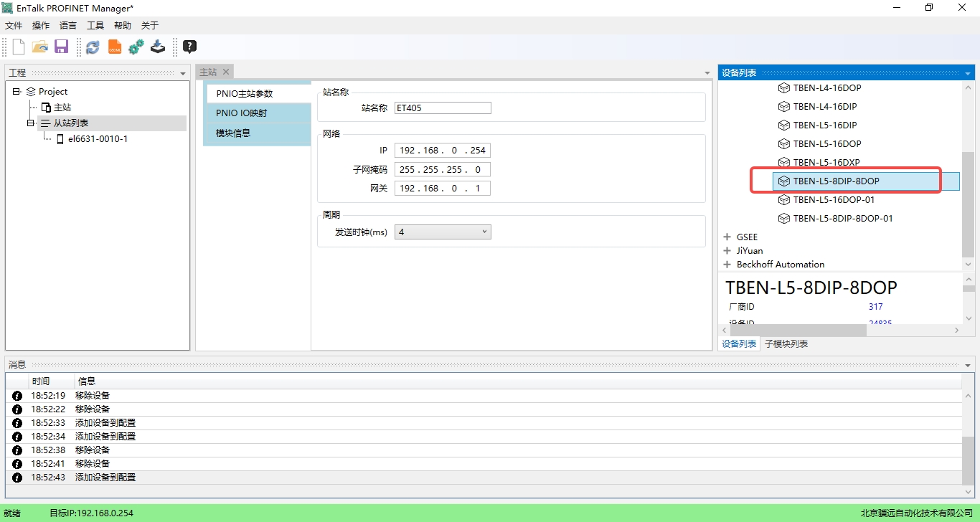This screenshot has width=980, height=522.
Task: Switch to the 子模块列表 tab
Action: 786,344
